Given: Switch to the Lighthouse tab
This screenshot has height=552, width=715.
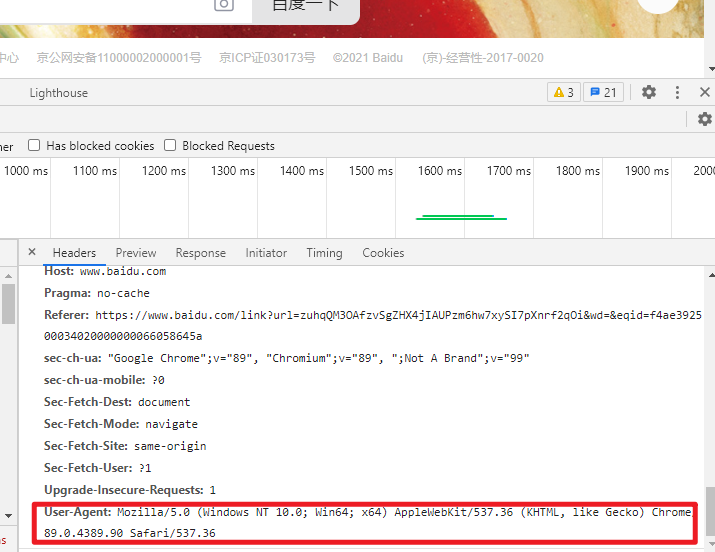Looking at the screenshot, I should pyautogui.click(x=59, y=93).
